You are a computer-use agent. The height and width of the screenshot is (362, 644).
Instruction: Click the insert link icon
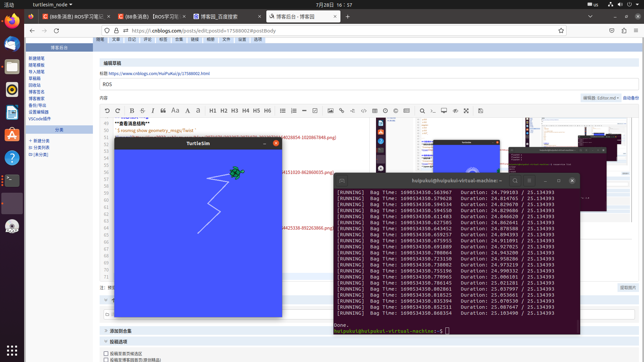341,111
